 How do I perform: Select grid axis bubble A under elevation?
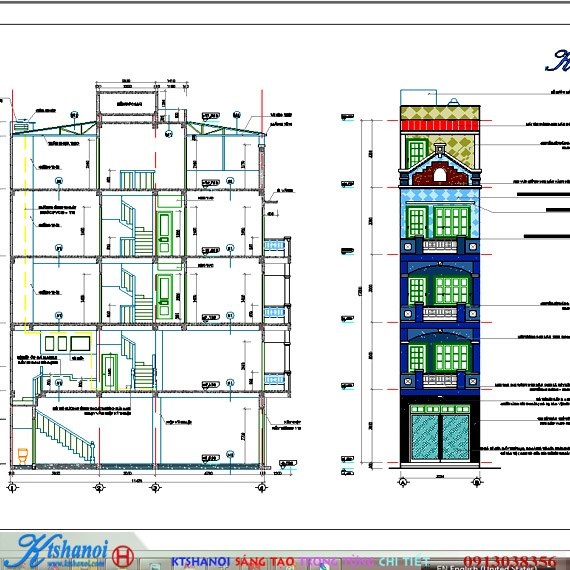pos(402,482)
